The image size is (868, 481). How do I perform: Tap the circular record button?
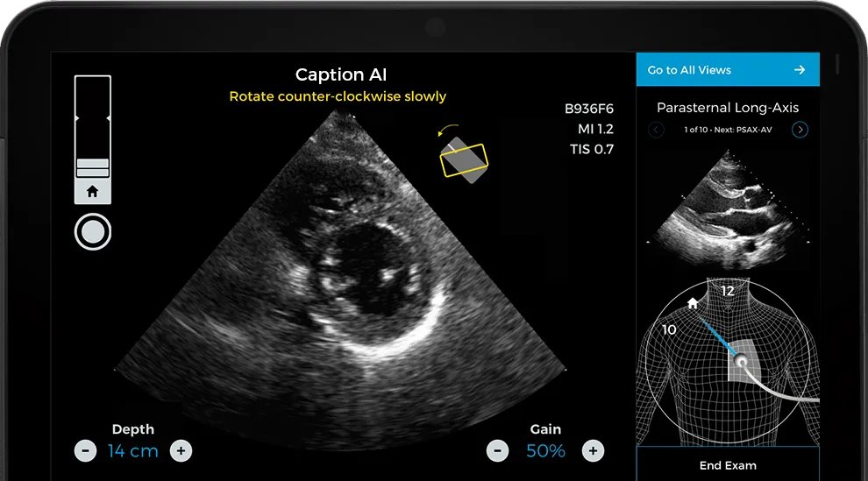pyautogui.click(x=92, y=231)
